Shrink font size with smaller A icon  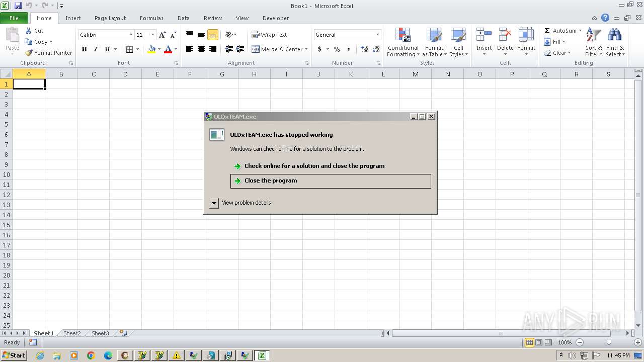173,35
